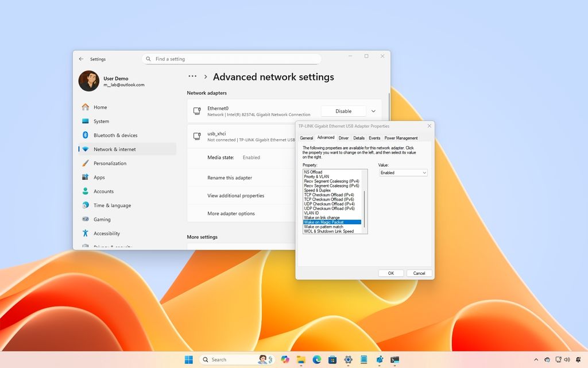Expand the Ethernet0 adapter details chevron
The width and height of the screenshot is (588, 368).
(x=372, y=110)
